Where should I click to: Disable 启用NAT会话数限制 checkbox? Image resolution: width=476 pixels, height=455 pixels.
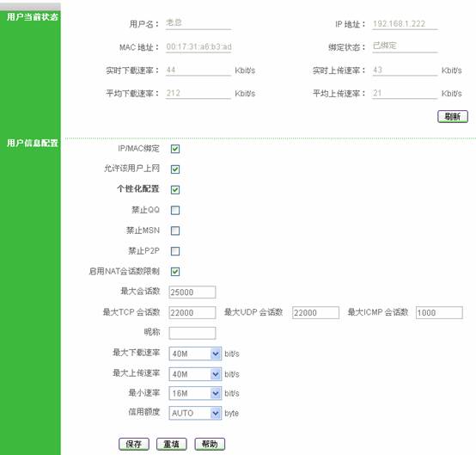point(175,272)
